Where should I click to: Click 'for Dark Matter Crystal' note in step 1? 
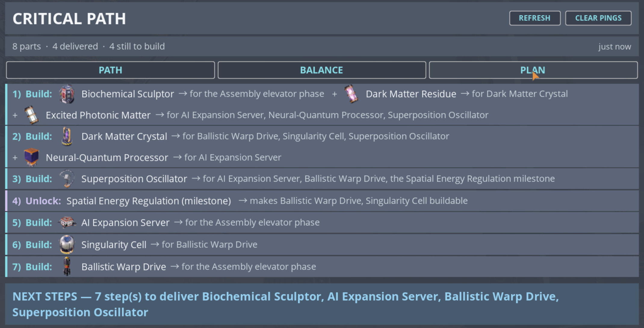520,94
